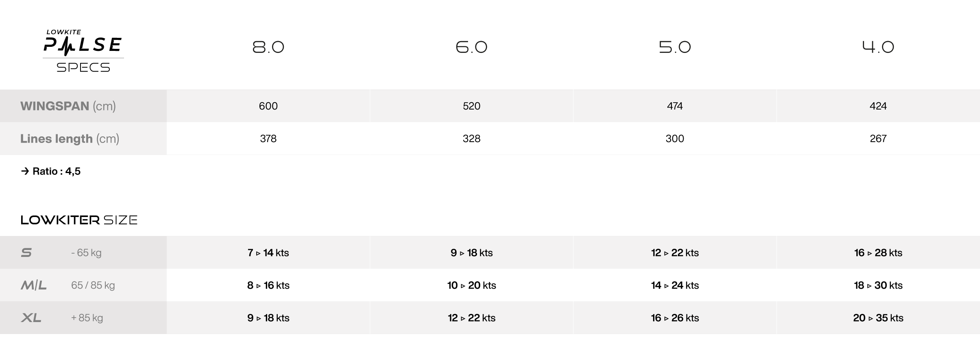Click the S size icon

pos(26,252)
